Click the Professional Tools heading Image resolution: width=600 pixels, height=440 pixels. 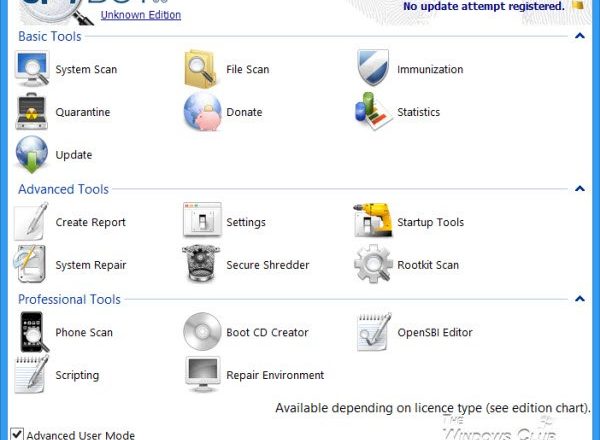coord(69,299)
